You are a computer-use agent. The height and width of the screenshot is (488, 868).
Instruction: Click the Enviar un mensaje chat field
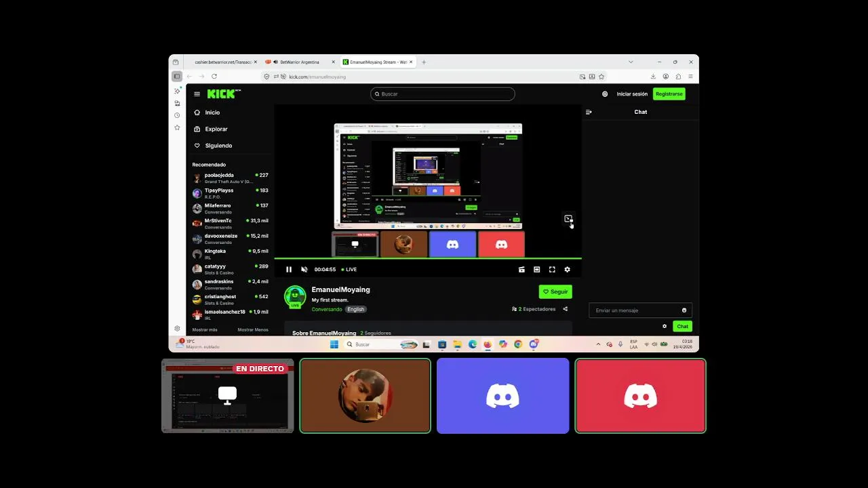pyautogui.click(x=640, y=310)
